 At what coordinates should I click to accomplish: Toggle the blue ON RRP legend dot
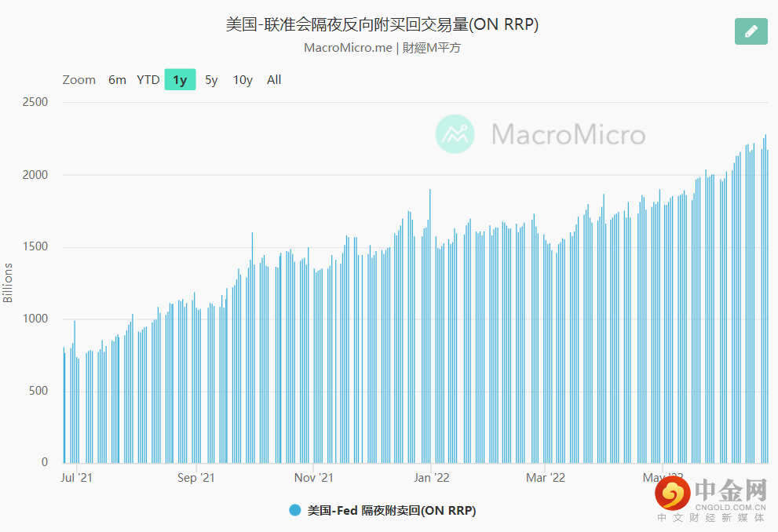294,510
